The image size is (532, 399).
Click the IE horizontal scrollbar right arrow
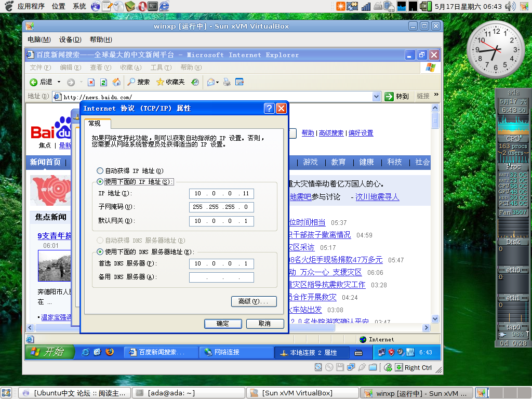coord(426,327)
